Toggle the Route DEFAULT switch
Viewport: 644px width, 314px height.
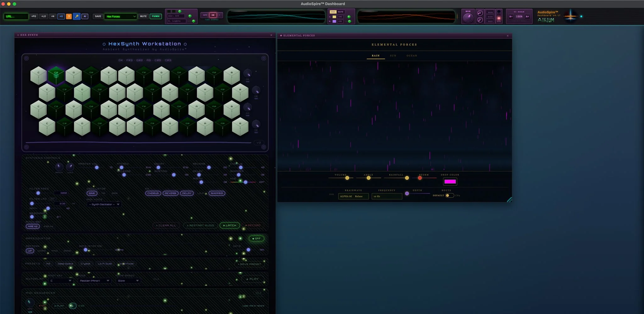point(450,195)
